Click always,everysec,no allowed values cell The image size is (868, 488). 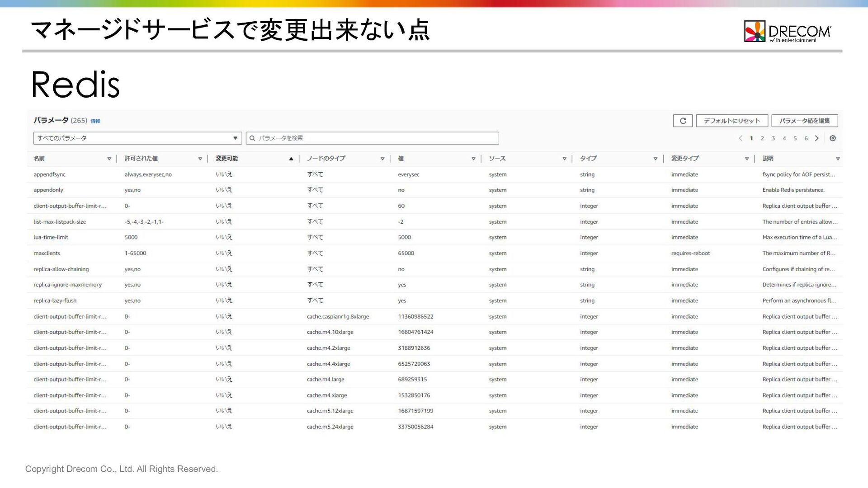pos(148,174)
